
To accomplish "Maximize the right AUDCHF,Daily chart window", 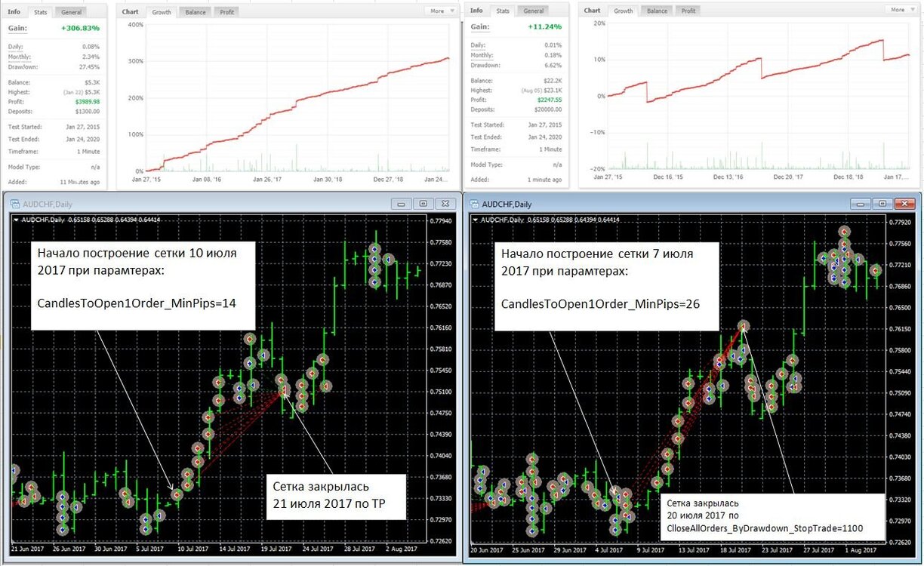I will [x=882, y=203].
